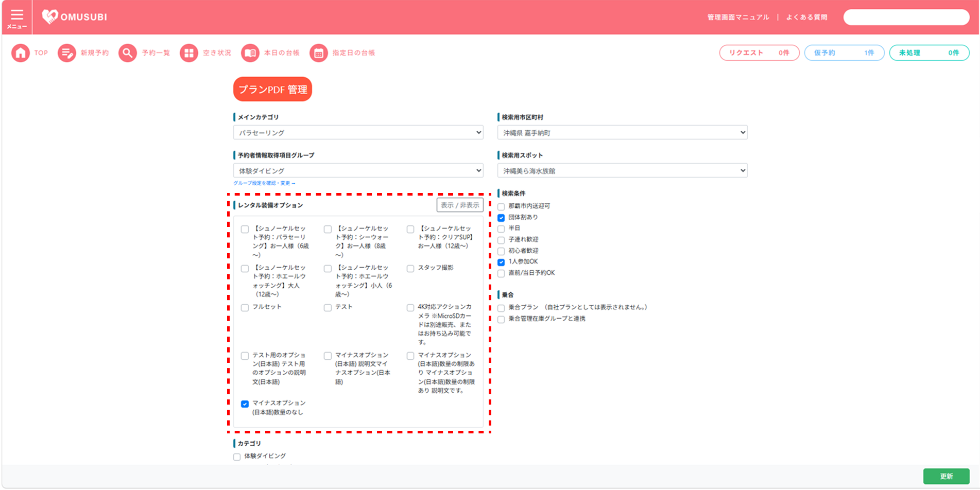Check シュノーケルセット予約：シーウォーク option
Viewport: 980px width, 490px height.
coord(328,230)
